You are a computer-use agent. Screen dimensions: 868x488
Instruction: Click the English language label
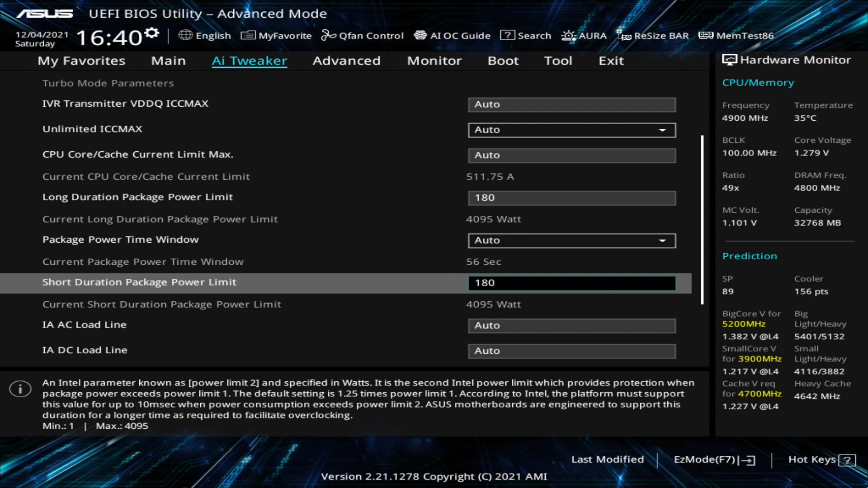click(x=213, y=36)
